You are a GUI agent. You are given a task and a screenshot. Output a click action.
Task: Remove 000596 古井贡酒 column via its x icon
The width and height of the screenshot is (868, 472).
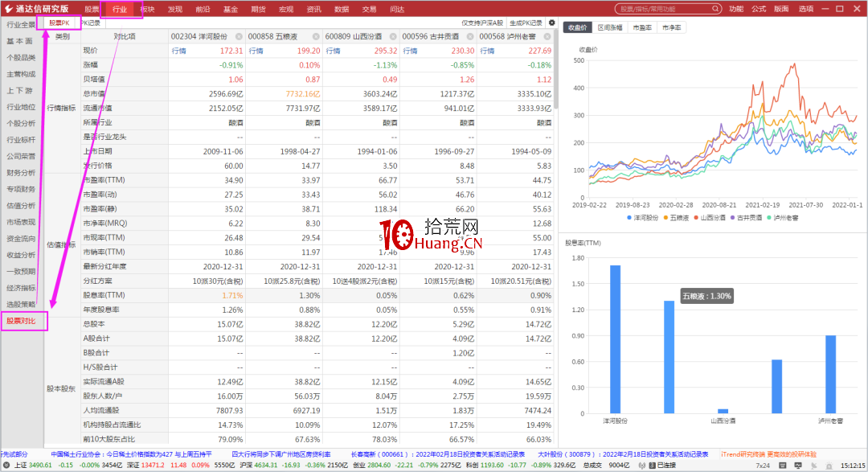pos(470,36)
